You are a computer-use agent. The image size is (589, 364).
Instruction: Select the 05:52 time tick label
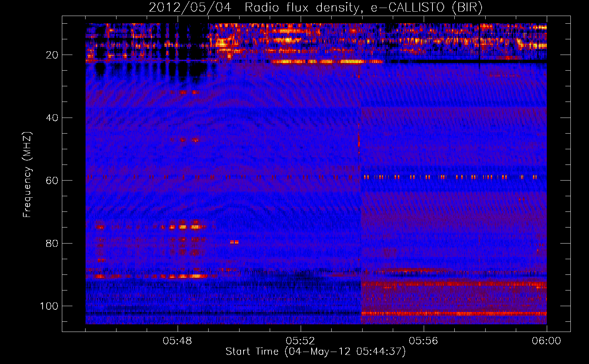(x=300, y=341)
